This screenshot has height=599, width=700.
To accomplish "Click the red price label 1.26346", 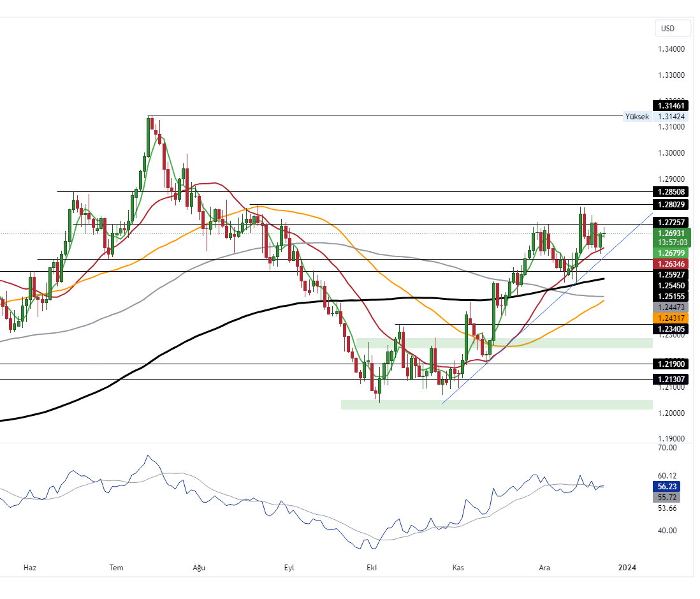I will (x=670, y=263).
